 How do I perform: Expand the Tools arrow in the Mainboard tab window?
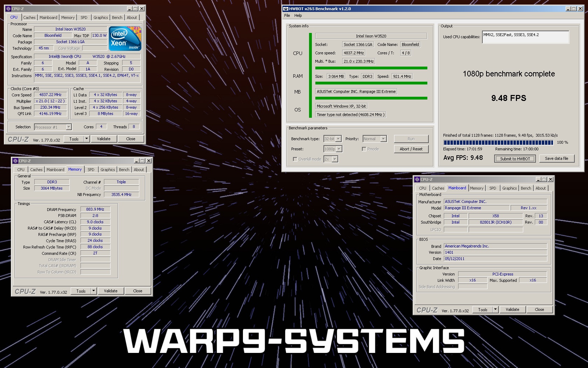495,309
